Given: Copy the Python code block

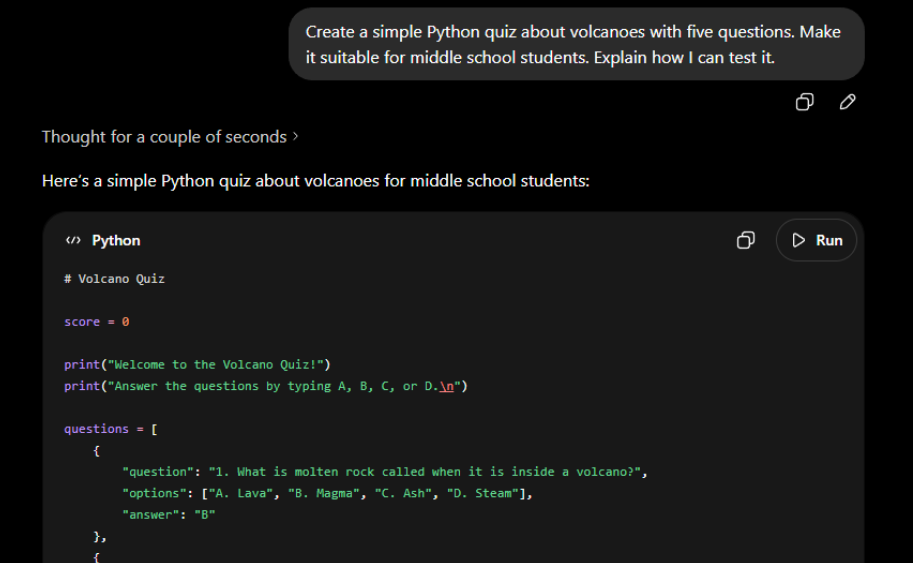Looking at the screenshot, I should point(745,240).
